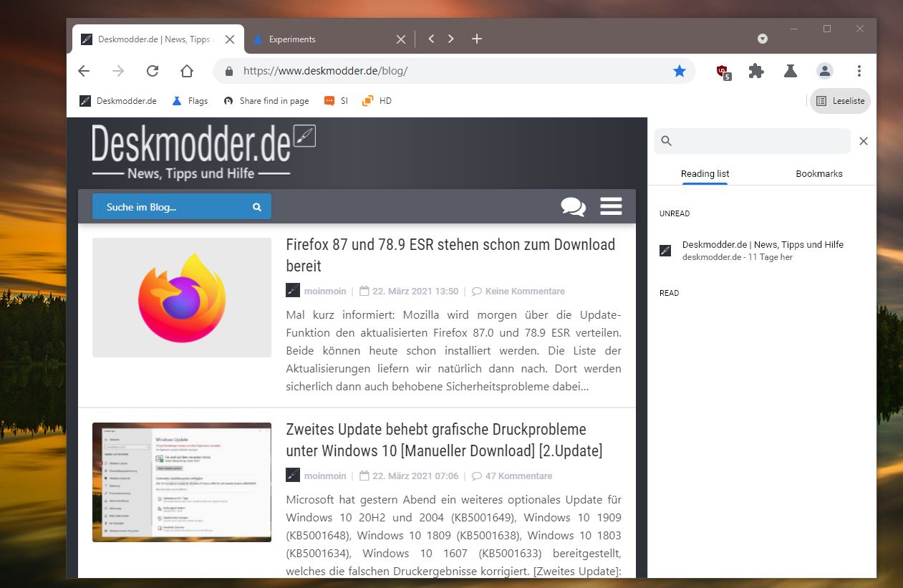Open the 47 Kommentare link
This screenshot has height=588, width=903.
(x=518, y=476)
